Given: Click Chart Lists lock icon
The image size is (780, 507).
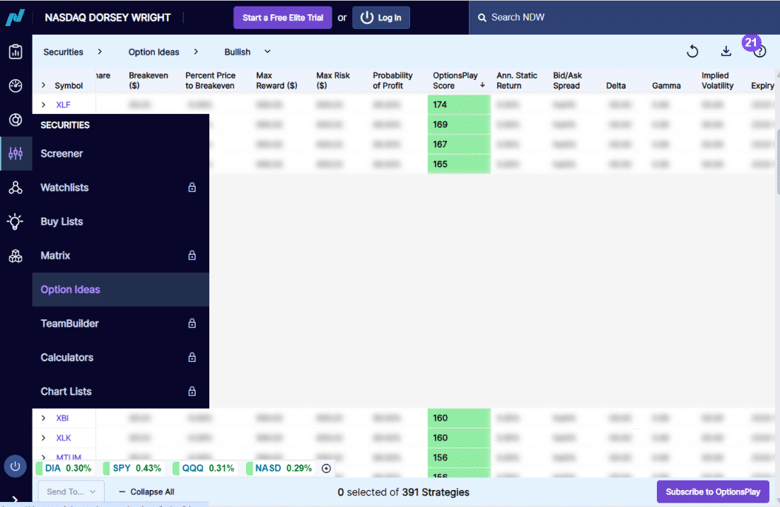Looking at the screenshot, I should pyautogui.click(x=192, y=391).
